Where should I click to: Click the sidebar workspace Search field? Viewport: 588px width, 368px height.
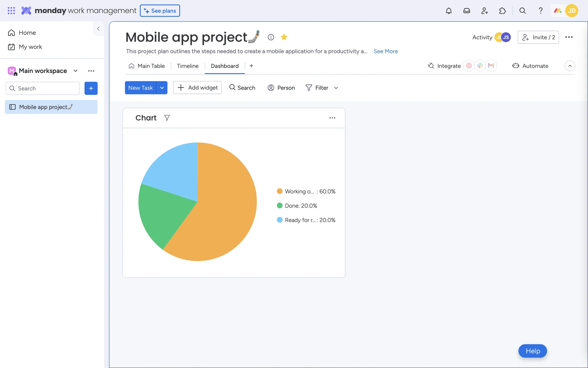click(43, 88)
